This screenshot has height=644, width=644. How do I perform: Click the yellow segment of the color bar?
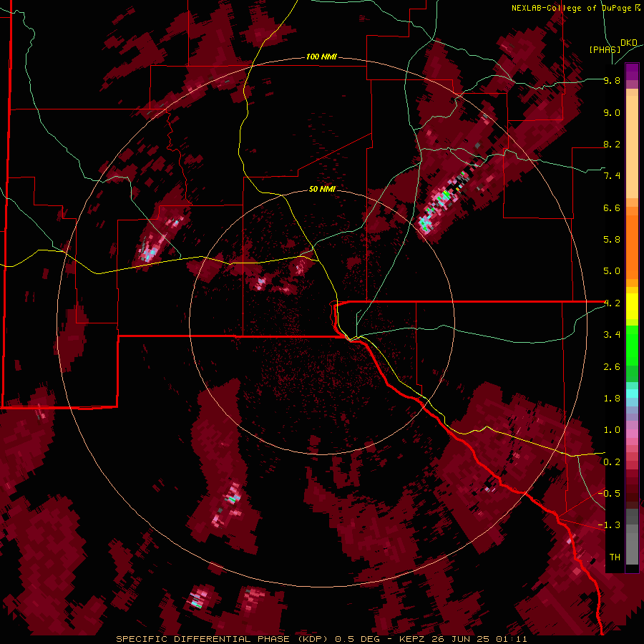[x=632, y=306]
